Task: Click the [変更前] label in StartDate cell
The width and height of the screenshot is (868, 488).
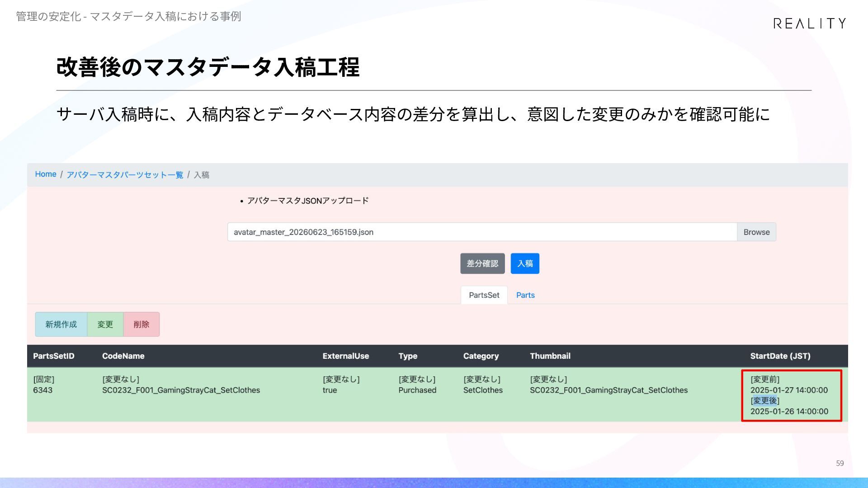Action: pos(765,380)
